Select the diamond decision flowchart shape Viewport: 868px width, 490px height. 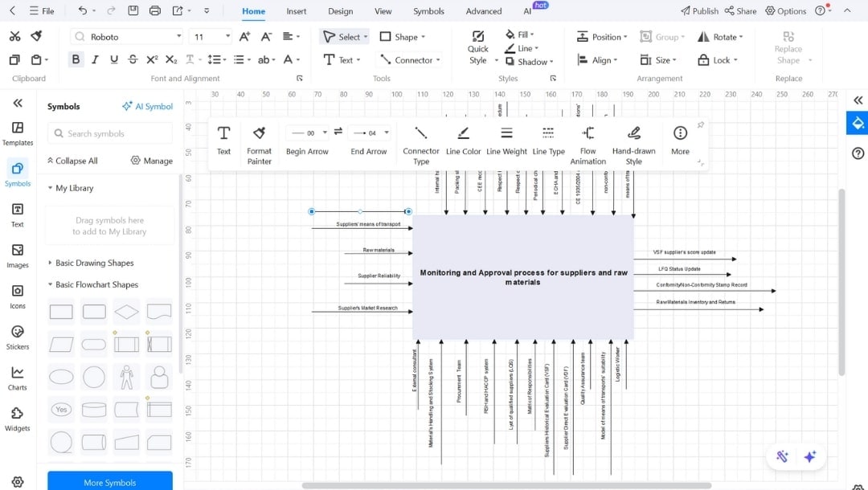[x=126, y=312]
